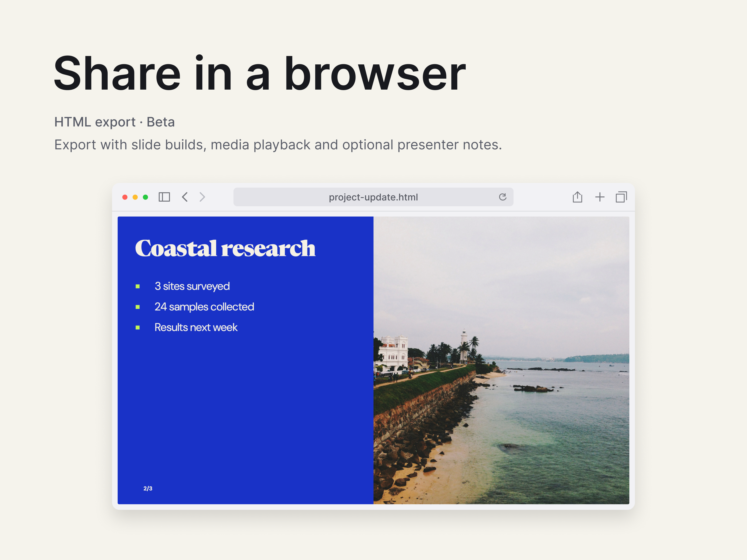Screen dimensions: 747x560
Task: Open the browser Share icon
Action: coord(578,197)
